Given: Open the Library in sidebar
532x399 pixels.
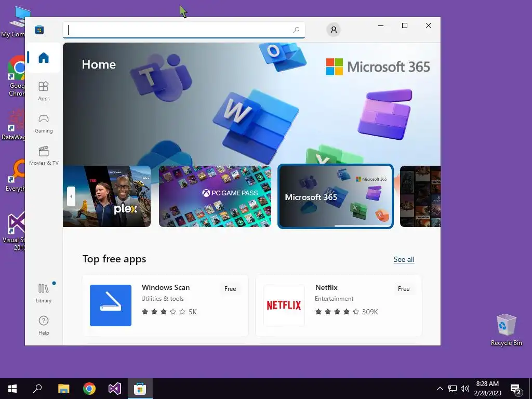Looking at the screenshot, I should click(44, 294).
